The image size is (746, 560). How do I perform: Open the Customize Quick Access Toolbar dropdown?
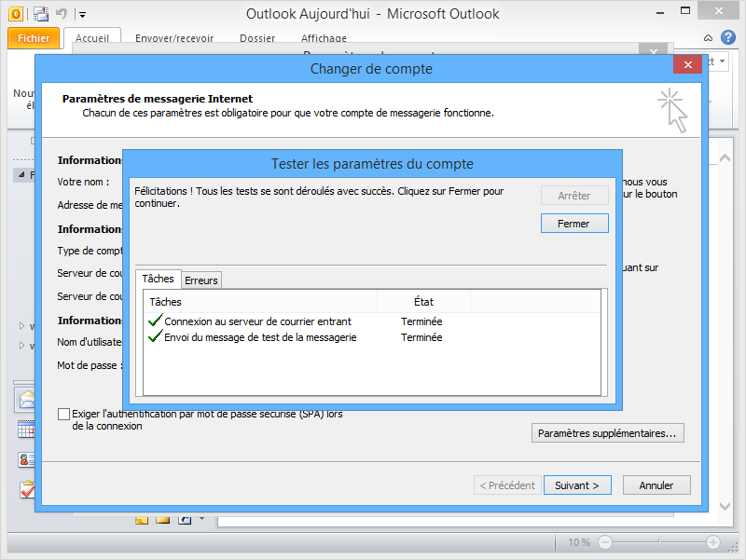[82, 15]
